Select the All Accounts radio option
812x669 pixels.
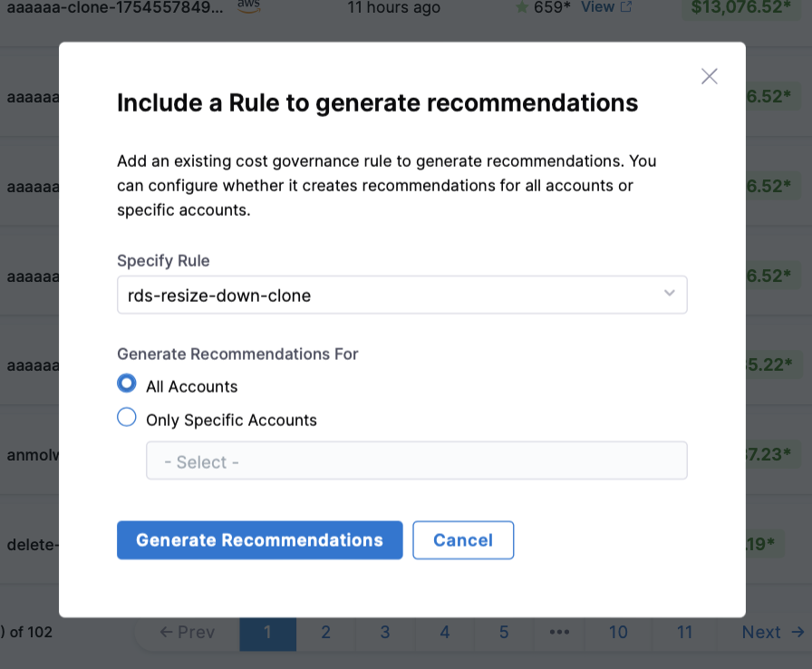click(127, 383)
